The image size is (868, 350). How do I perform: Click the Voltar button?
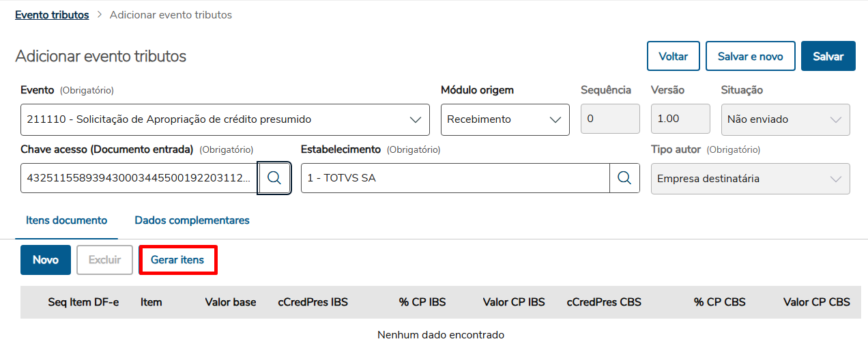click(x=674, y=57)
